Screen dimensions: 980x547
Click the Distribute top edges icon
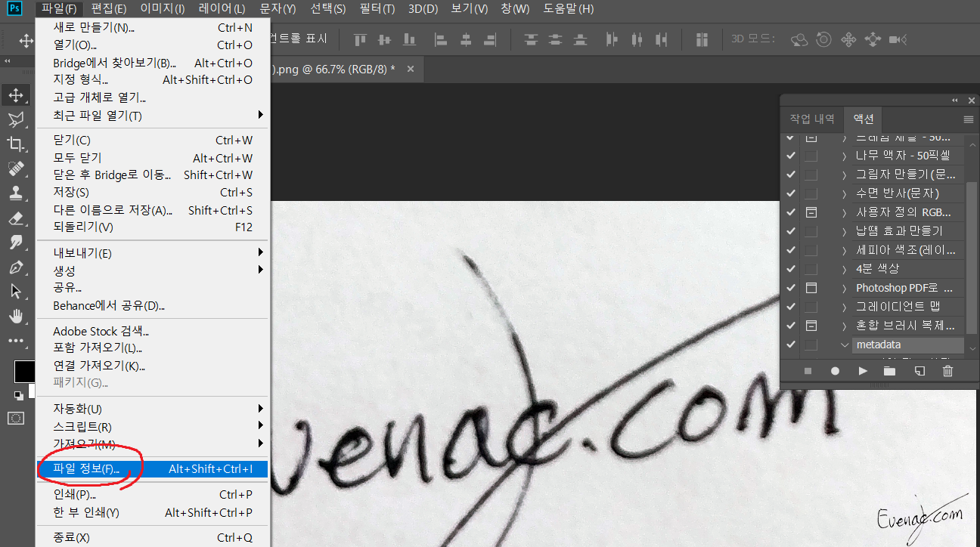532,39
